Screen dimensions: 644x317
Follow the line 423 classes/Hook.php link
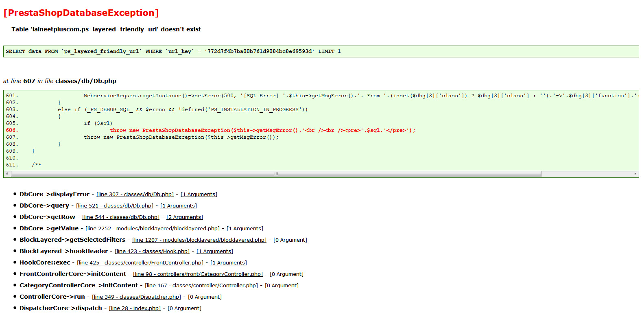tap(152, 251)
